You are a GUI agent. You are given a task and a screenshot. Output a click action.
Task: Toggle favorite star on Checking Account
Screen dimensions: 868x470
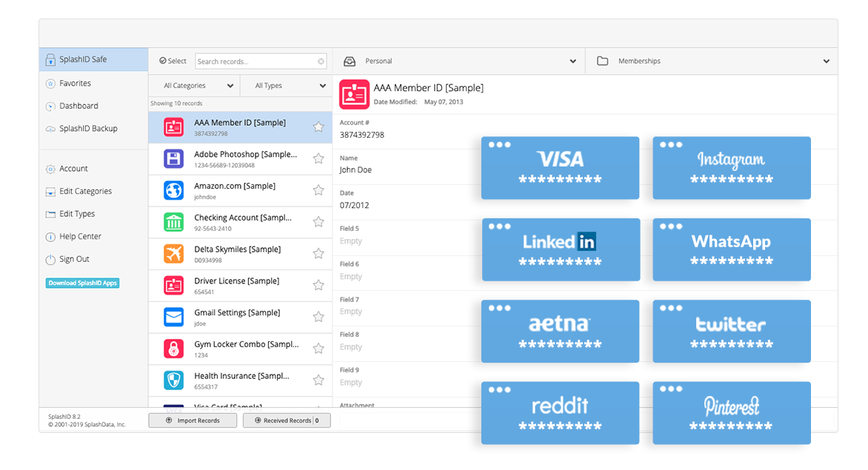tap(318, 222)
